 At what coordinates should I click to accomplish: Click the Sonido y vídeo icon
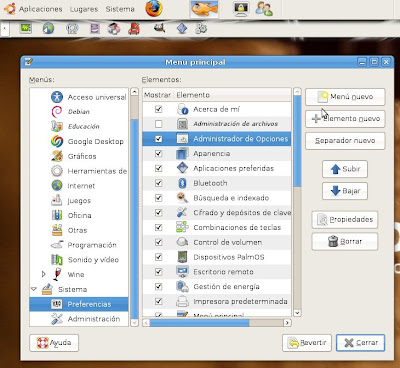pyautogui.click(x=57, y=259)
